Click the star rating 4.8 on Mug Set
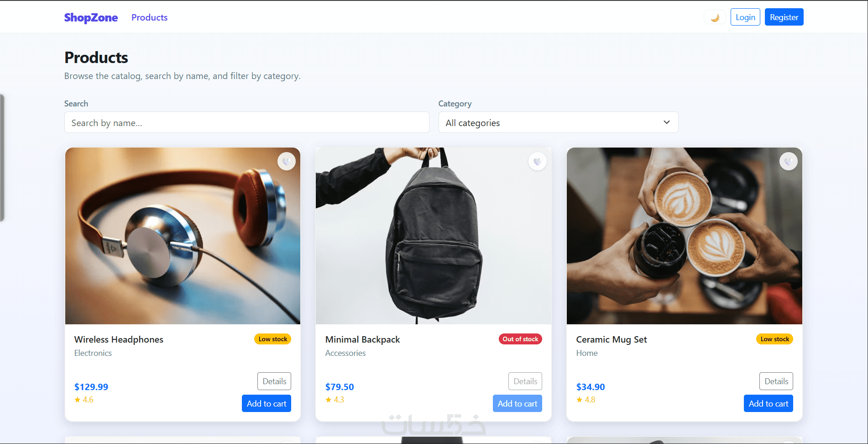 pos(586,400)
